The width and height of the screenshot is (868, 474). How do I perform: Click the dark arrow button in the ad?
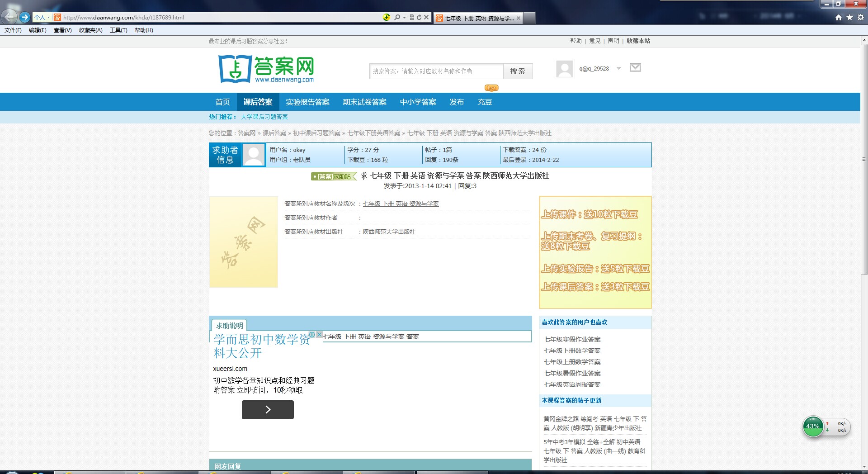tap(268, 410)
